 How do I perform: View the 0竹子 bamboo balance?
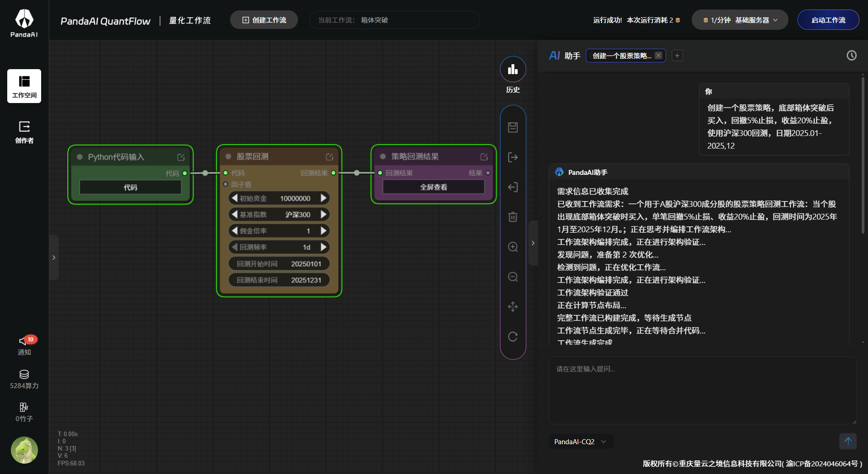24,412
